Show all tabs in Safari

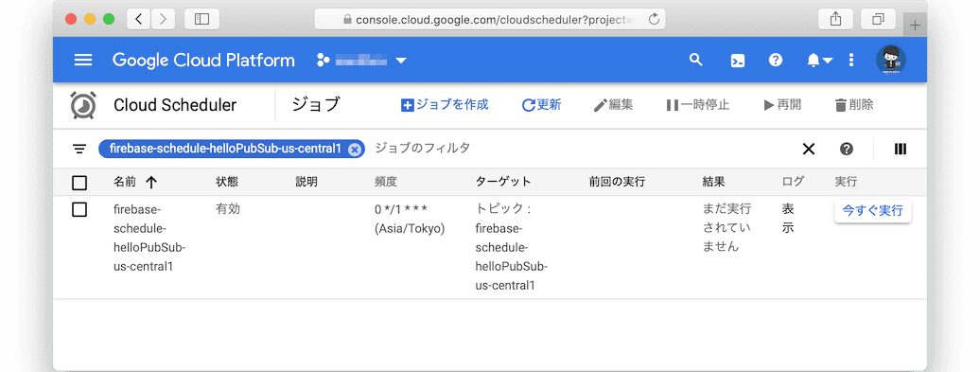(878, 19)
